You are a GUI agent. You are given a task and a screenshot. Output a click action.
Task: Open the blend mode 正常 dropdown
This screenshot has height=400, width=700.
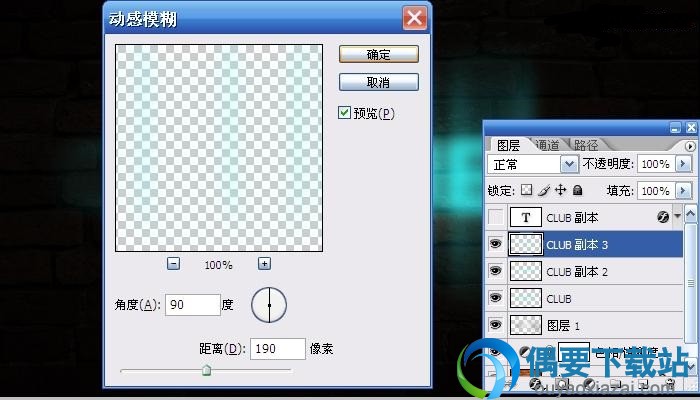pyautogui.click(x=569, y=164)
